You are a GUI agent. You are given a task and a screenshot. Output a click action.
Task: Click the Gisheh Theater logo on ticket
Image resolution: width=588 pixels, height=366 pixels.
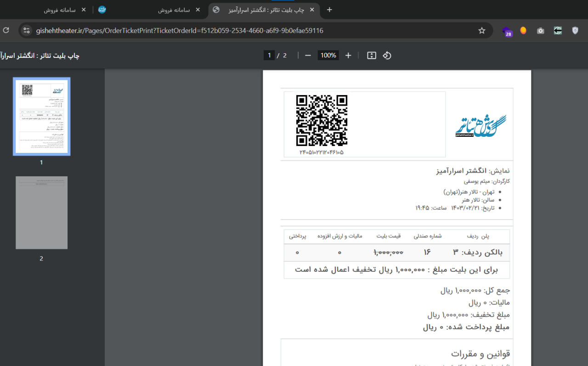pyautogui.click(x=481, y=125)
